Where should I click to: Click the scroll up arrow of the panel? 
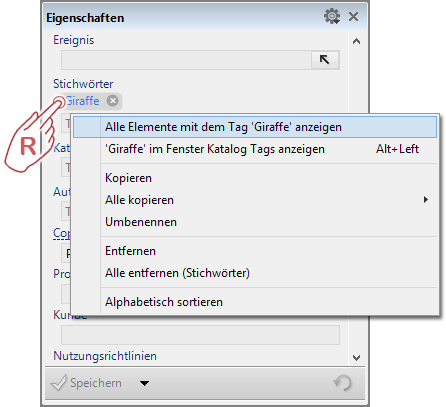356,41
